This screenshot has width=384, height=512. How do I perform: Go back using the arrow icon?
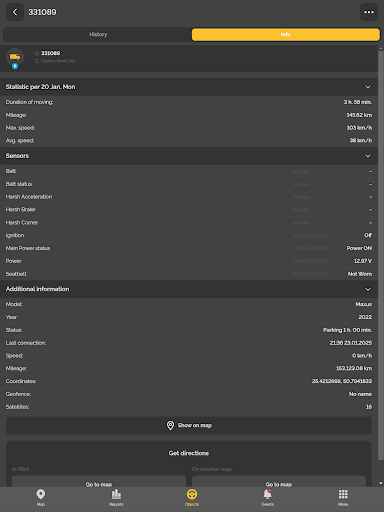(15, 12)
